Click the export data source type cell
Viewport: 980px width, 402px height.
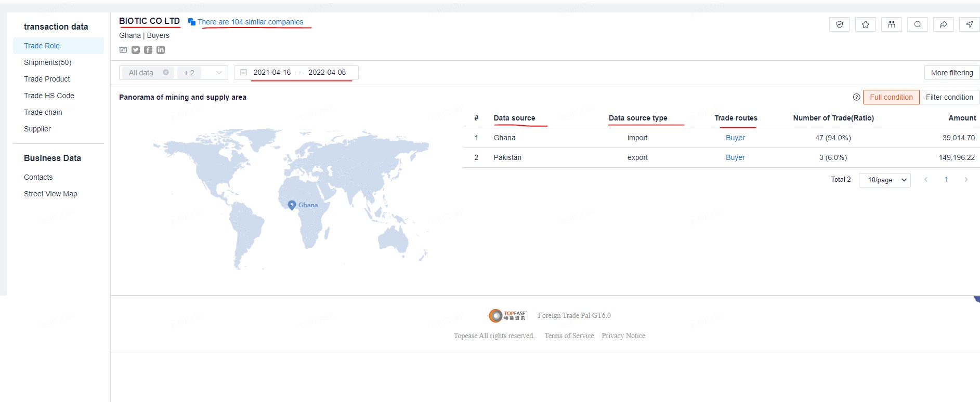pos(637,157)
